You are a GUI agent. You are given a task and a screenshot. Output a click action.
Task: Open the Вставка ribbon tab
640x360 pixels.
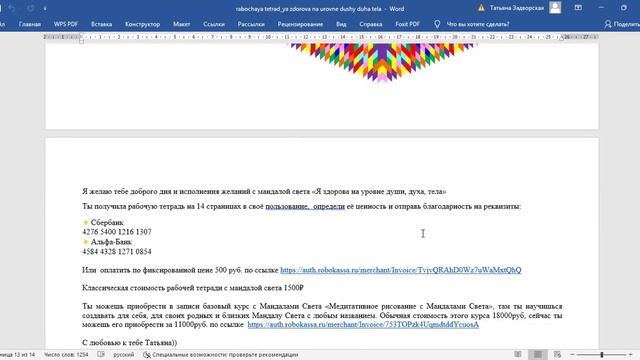(102, 24)
